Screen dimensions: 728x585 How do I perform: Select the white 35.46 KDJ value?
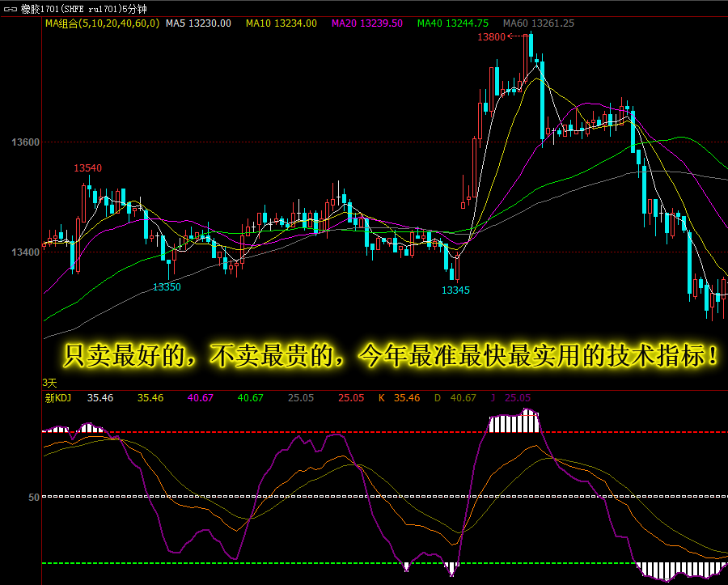click(100, 398)
